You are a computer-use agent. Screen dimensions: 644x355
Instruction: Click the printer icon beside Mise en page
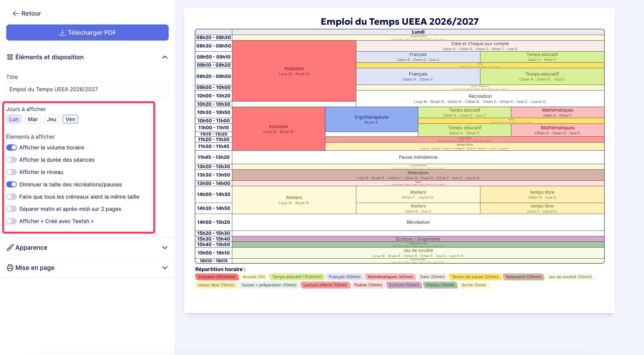10,268
